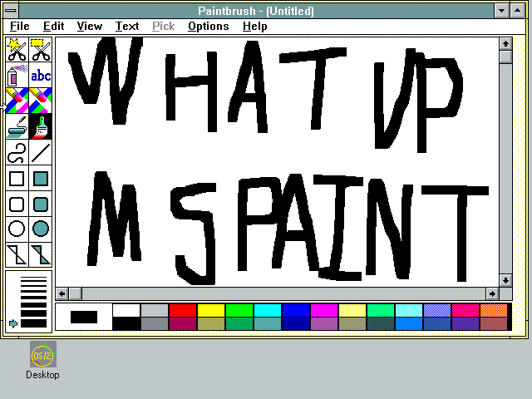Screen dimensions: 532x399
Task: Select the hollow Box tool
Action: (x=17, y=179)
